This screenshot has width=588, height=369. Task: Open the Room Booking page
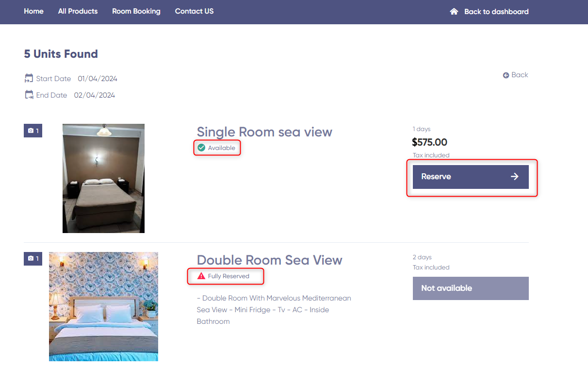136,11
